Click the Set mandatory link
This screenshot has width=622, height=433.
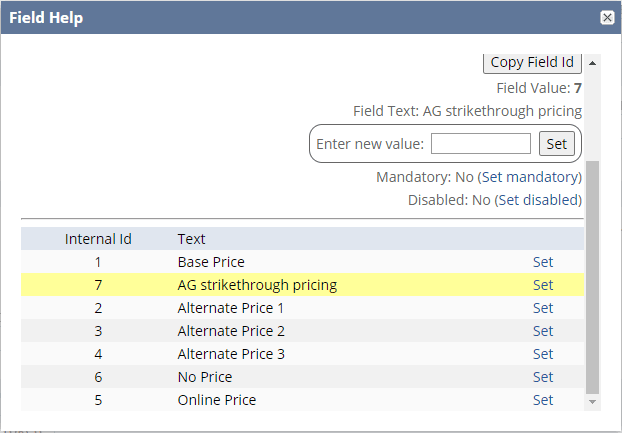pos(532,177)
